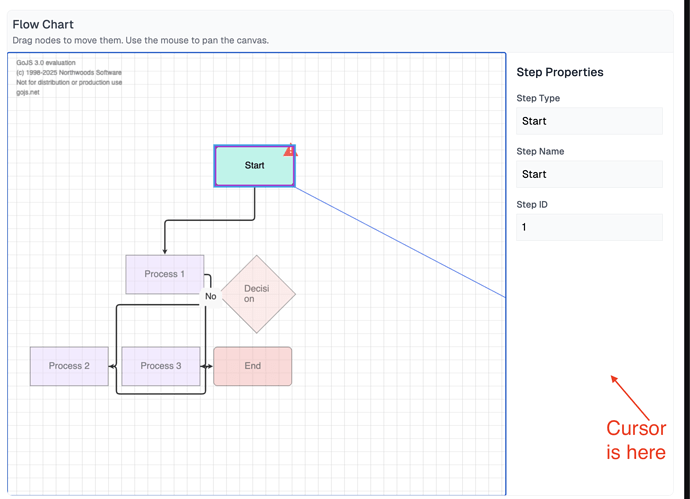Click the arrowhead between Process 3 and End
This screenshot has width=690, height=499.
click(x=208, y=366)
